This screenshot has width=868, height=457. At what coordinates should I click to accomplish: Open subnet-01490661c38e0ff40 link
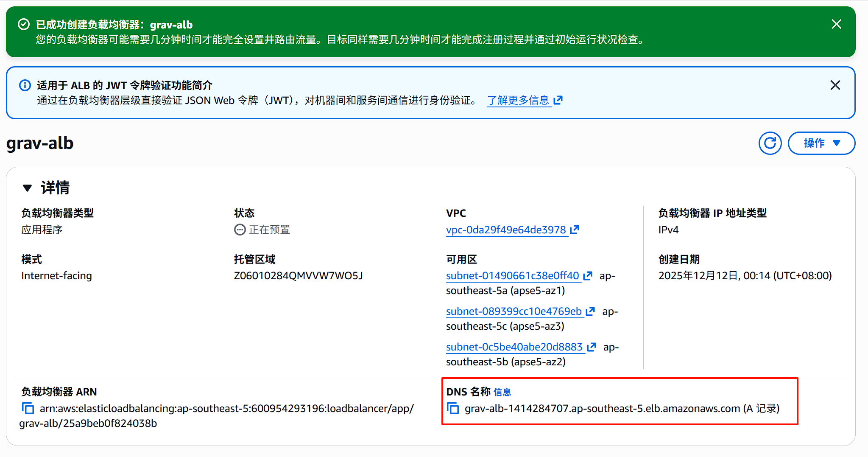(x=512, y=276)
